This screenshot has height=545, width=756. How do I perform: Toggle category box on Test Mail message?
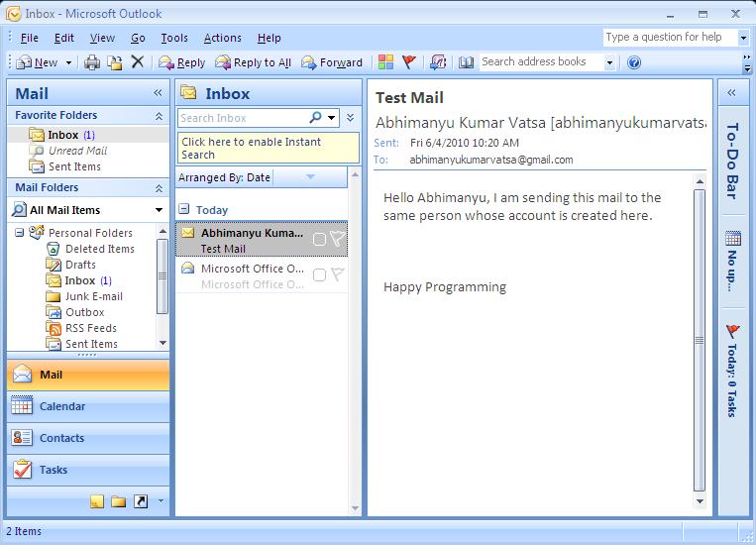(319, 239)
